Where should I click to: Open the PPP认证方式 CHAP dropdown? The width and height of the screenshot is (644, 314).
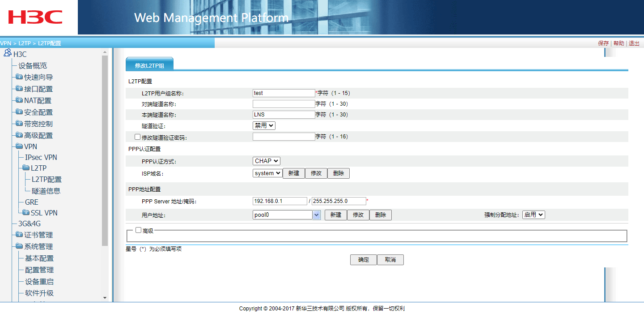click(267, 161)
